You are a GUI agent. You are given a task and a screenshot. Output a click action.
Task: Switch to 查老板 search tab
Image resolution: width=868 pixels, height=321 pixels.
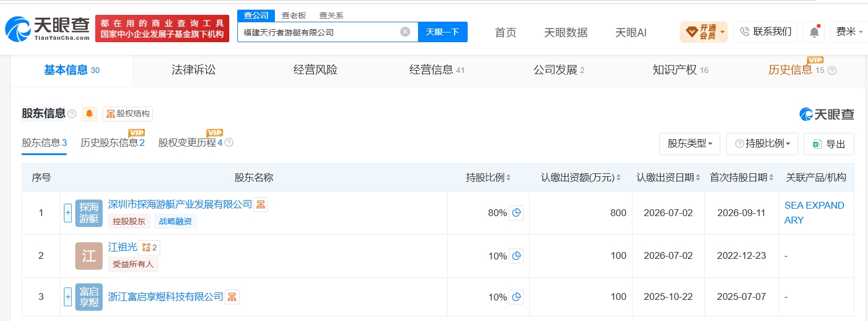pyautogui.click(x=294, y=15)
